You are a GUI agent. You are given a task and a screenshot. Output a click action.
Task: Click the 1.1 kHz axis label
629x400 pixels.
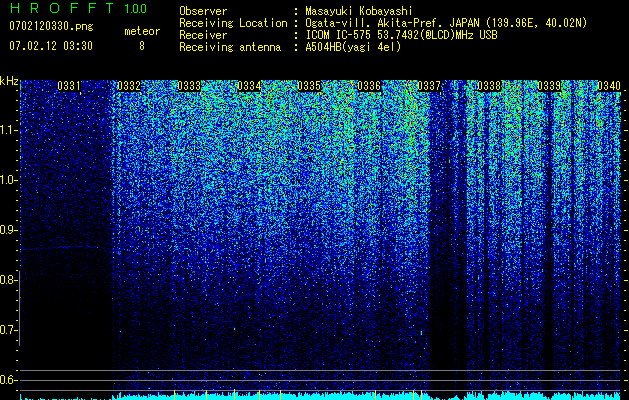pyautogui.click(x=8, y=130)
